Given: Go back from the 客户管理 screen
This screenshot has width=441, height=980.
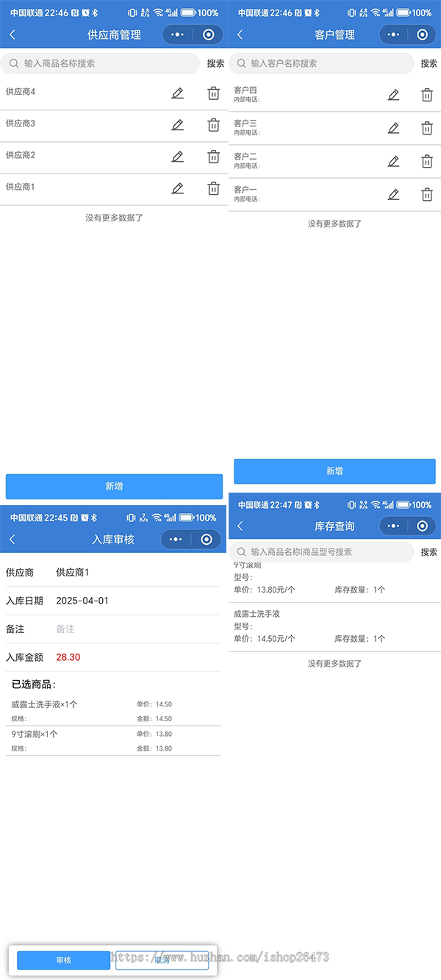Looking at the screenshot, I should (x=240, y=35).
